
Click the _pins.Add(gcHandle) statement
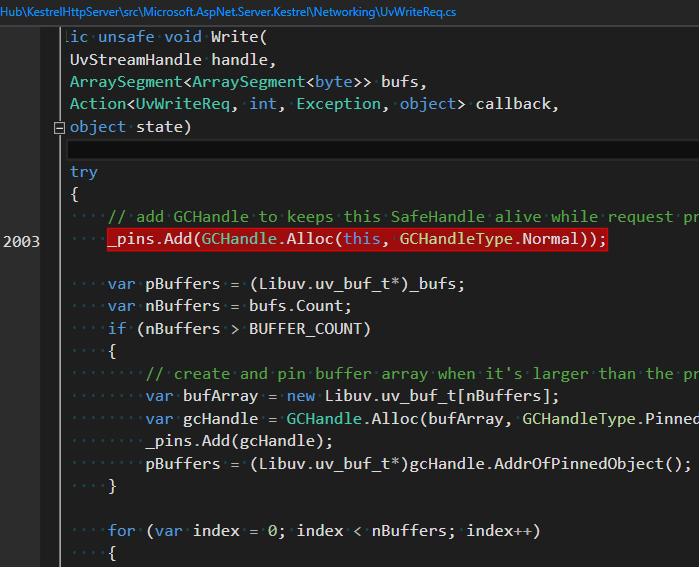coord(239,441)
